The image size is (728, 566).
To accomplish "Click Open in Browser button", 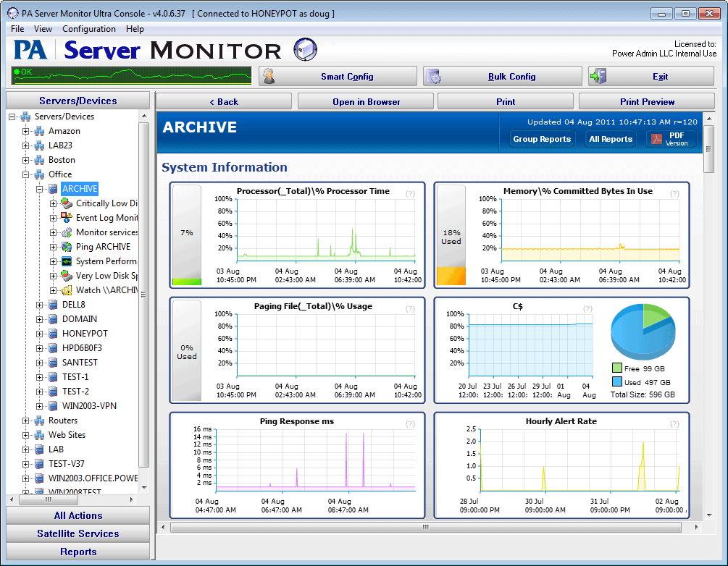I will coord(366,101).
